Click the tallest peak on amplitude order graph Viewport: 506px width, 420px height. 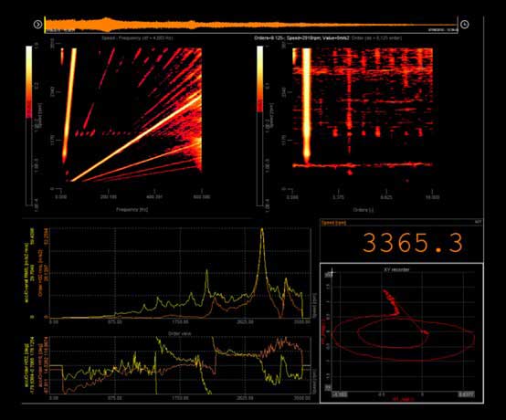[262, 230]
